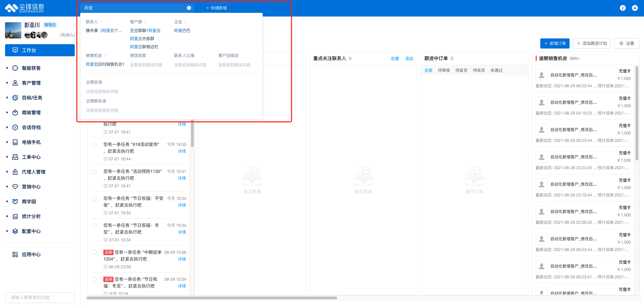Screen dimensions: 644x305
Task: Expand the 智能获客 menu arrow
Action: click(7, 68)
